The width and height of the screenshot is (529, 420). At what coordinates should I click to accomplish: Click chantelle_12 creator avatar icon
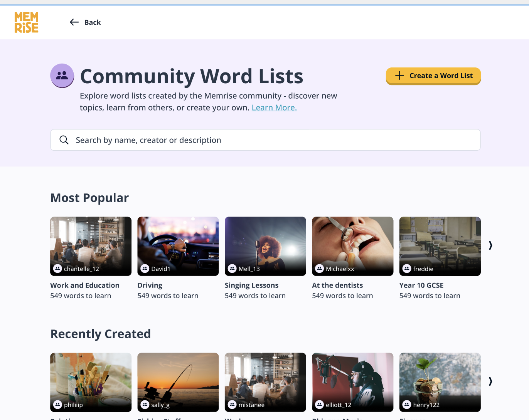point(57,269)
